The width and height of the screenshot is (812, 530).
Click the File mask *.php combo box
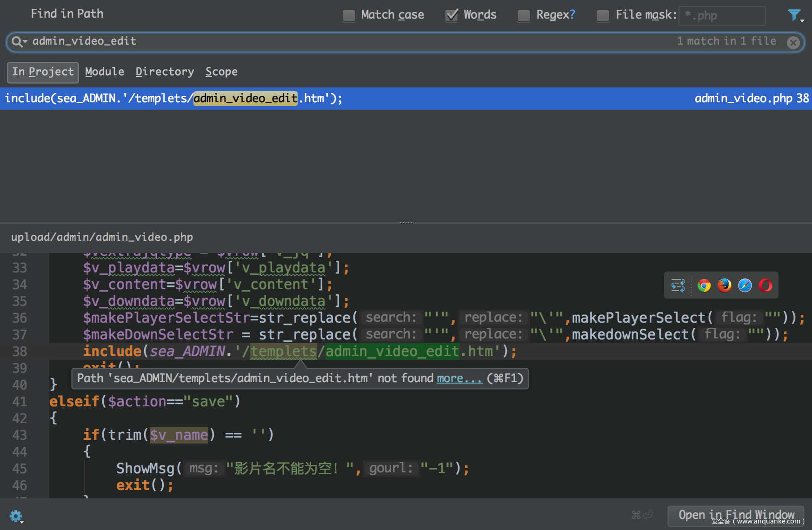pyautogui.click(x=722, y=16)
